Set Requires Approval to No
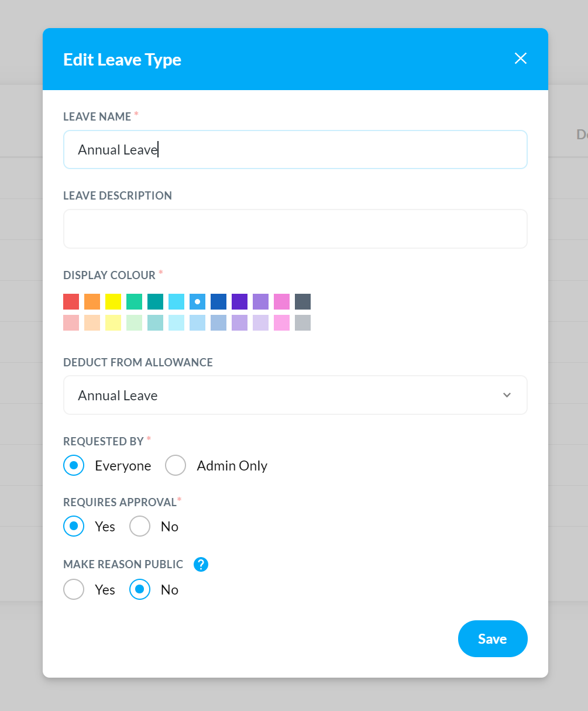The height and width of the screenshot is (711, 588). click(x=140, y=527)
